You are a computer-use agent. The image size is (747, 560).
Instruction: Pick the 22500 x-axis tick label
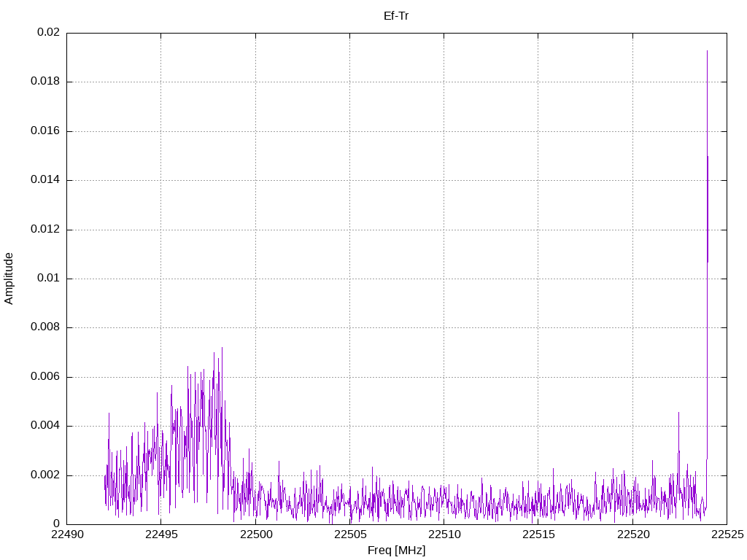(255, 535)
